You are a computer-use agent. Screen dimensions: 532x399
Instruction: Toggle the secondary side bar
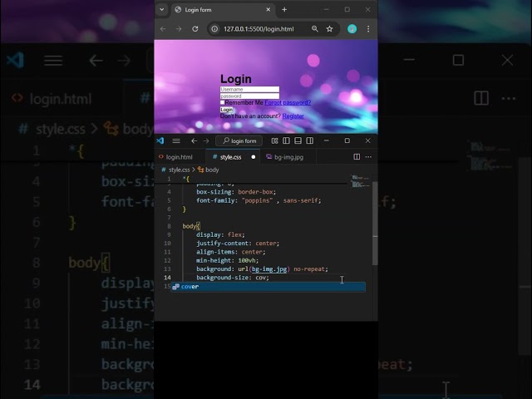pyautogui.click(x=310, y=140)
